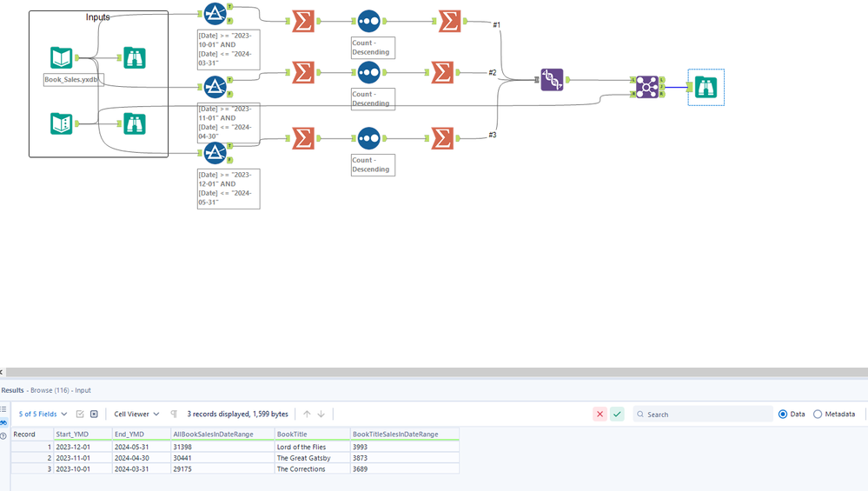Open the 5 of 5 Fields dropdown
The width and height of the screenshot is (868, 491).
pyautogui.click(x=43, y=414)
